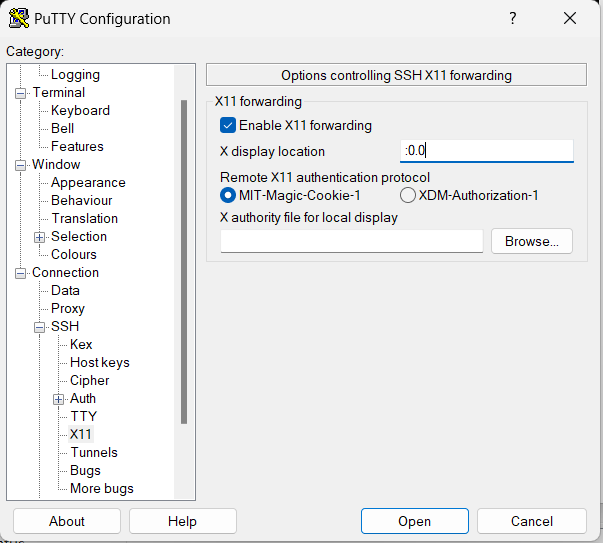This screenshot has width=603, height=543.
Task: Select Features in category tree
Action: pos(77,147)
